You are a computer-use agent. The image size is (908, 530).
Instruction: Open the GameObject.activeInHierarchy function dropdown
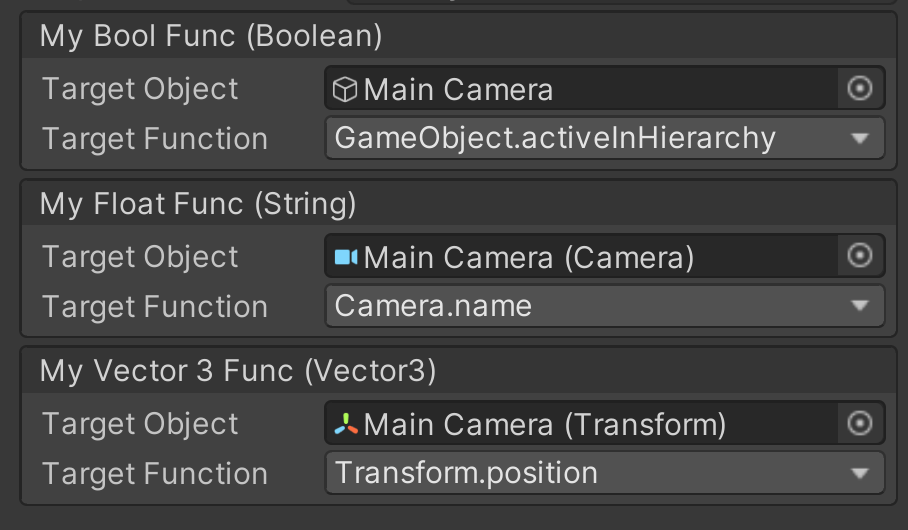pyautogui.click(x=604, y=138)
